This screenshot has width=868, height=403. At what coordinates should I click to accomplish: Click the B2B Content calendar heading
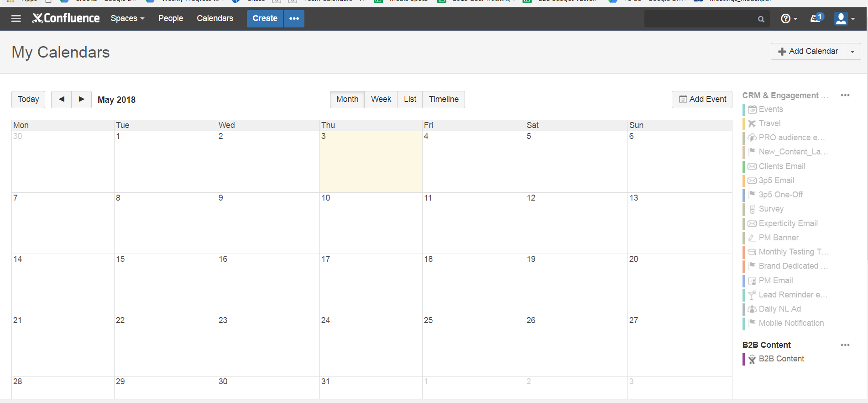(x=766, y=345)
